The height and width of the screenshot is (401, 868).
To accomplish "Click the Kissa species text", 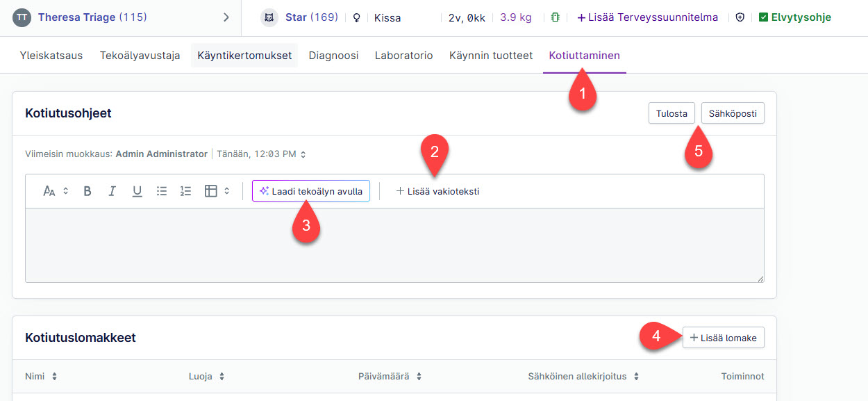I will click(x=387, y=18).
